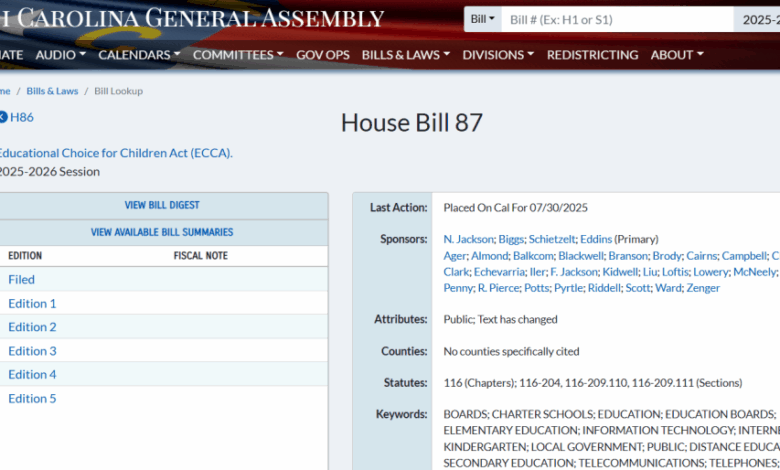780x470 pixels.
Task: Click the EDITION column header
Action: click(x=25, y=256)
